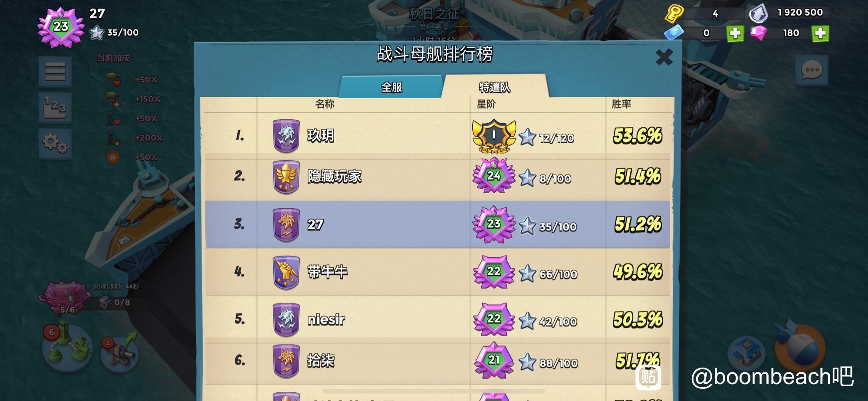Add blue tickets with green plus button

[735, 33]
